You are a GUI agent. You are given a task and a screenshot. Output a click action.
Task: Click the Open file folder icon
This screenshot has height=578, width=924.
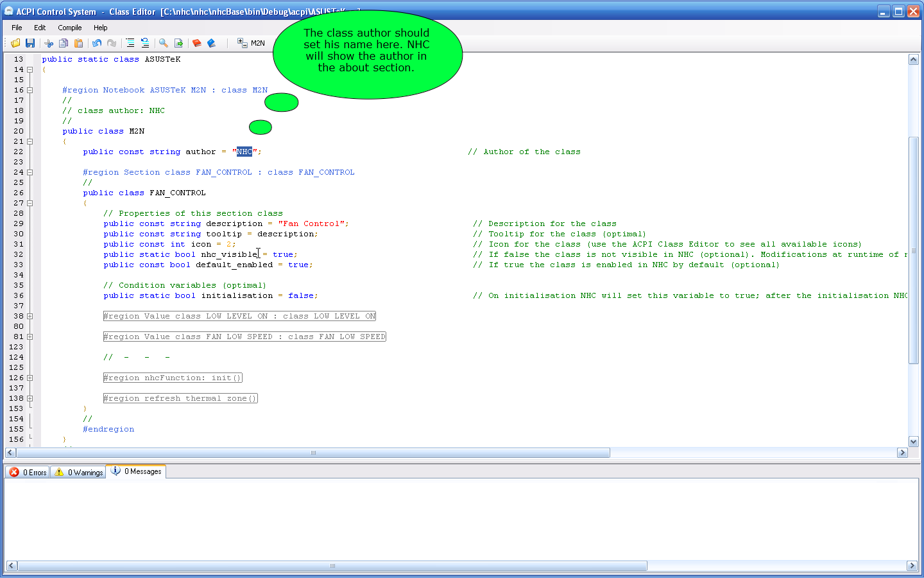15,43
